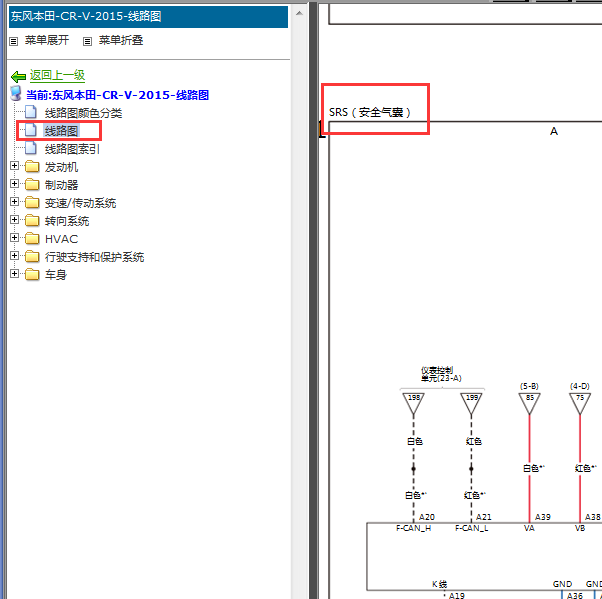The height and width of the screenshot is (599, 602).
Task: Click the 仪表控制单元(23-A) label
Action: coord(441,374)
